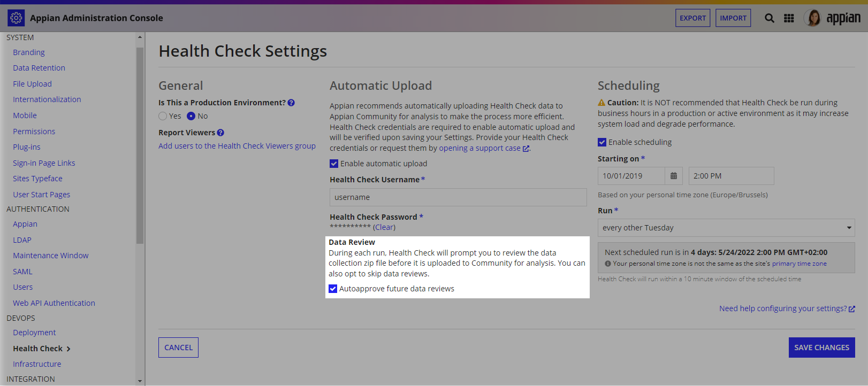Viewport: 868px width, 386px height.
Task: Go to Plug-ins page
Action: coord(27,147)
